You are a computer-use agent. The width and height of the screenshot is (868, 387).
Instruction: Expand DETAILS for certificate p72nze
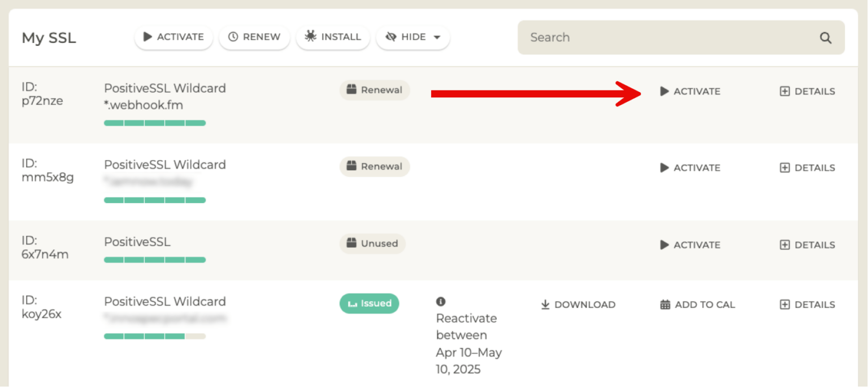pyautogui.click(x=806, y=91)
